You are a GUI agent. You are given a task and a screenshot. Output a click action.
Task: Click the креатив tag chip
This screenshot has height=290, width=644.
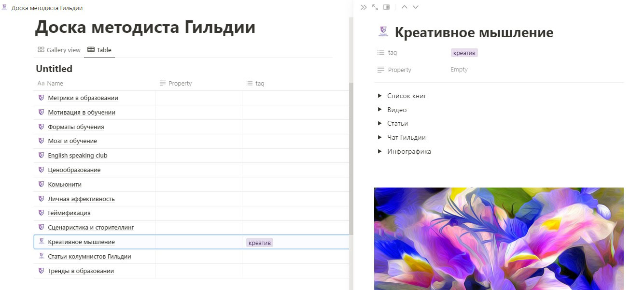pos(463,53)
